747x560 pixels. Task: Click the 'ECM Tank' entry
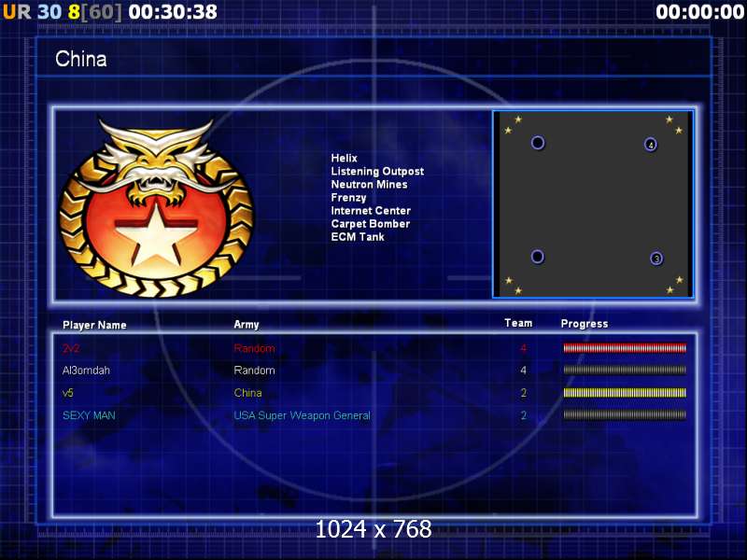[x=358, y=237]
